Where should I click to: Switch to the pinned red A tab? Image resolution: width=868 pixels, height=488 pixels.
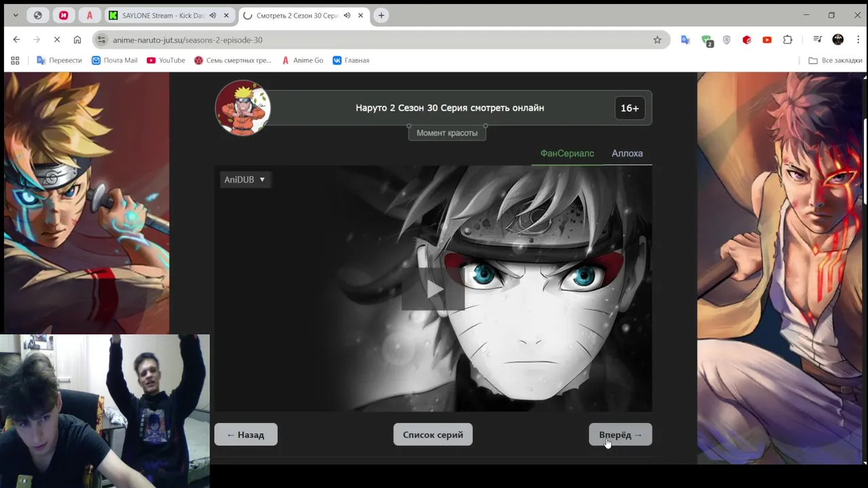point(90,15)
